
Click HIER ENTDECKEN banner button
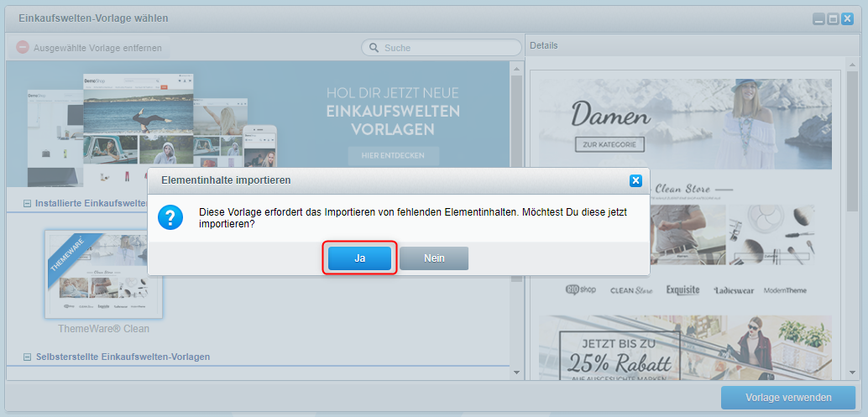[393, 156]
